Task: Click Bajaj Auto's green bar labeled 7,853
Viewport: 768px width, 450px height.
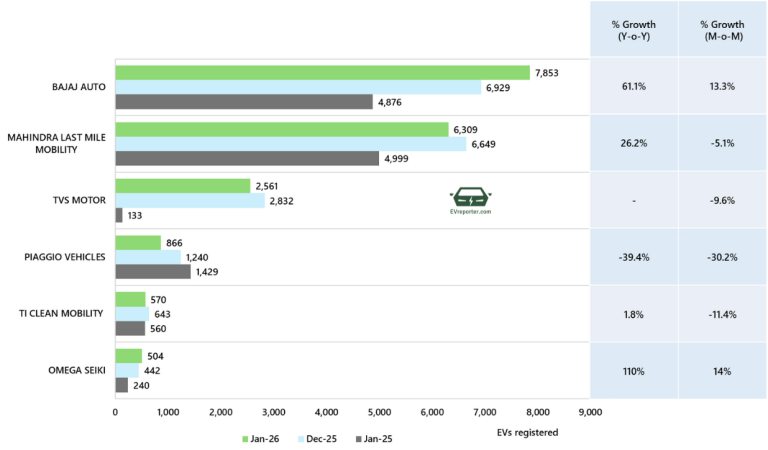Action: pyautogui.click(x=323, y=72)
